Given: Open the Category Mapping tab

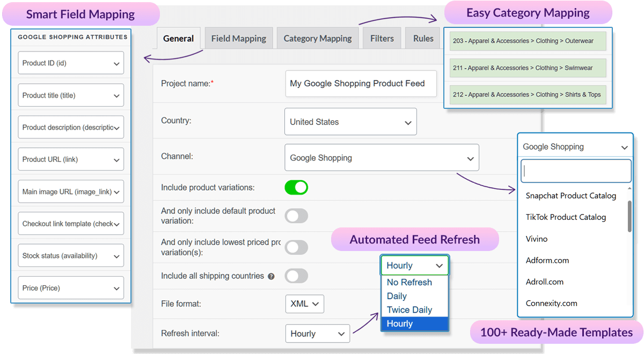Looking at the screenshot, I should click(x=317, y=39).
